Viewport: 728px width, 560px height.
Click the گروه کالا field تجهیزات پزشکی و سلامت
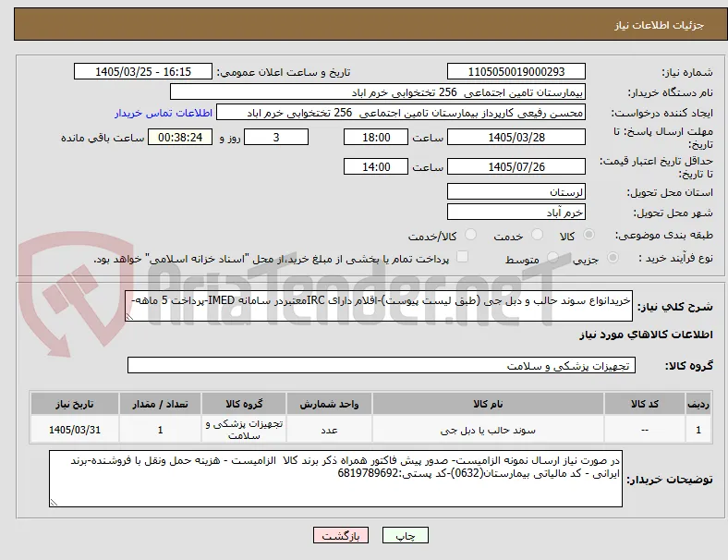click(382, 365)
